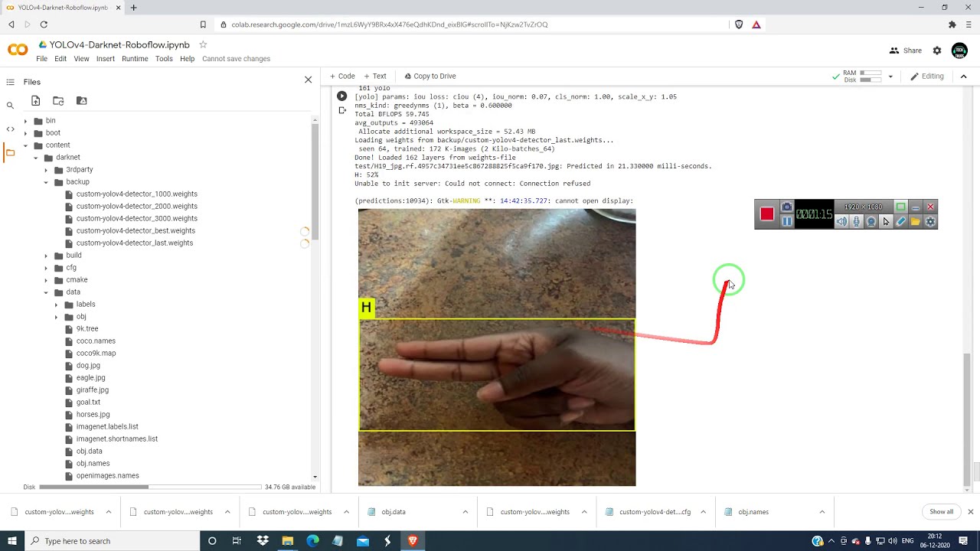The width and height of the screenshot is (980, 551).
Task: Toggle recorder microphone capture
Action: [x=856, y=221]
